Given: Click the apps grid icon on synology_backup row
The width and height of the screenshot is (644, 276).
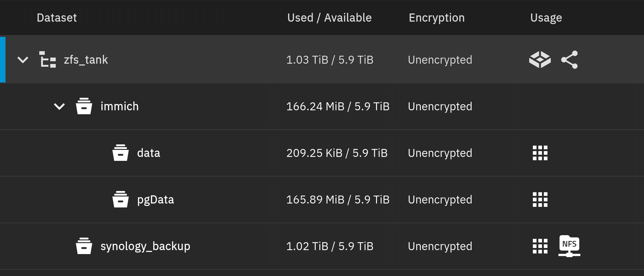Looking at the screenshot, I should 540,246.
